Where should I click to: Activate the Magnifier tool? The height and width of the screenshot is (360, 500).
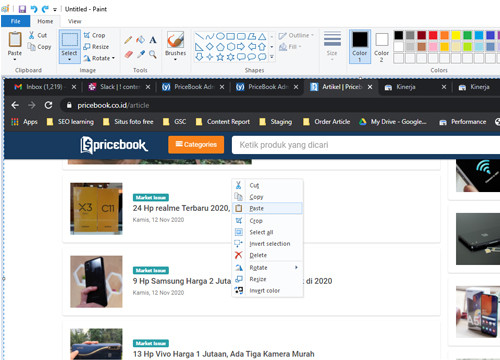point(153,54)
